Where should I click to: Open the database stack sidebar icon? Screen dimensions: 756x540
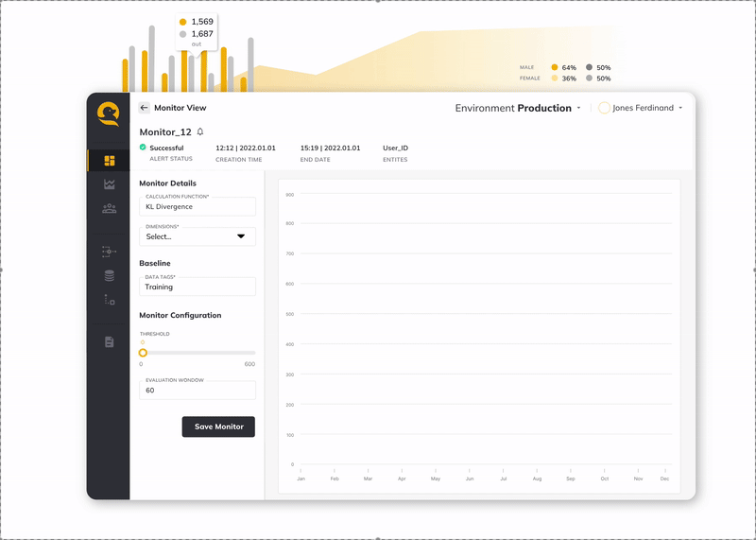110,275
